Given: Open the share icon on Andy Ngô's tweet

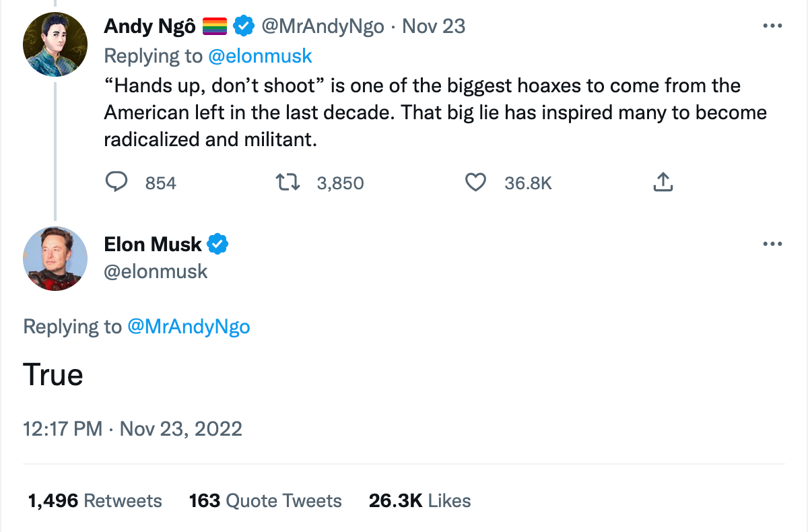Looking at the screenshot, I should (663, 182).
